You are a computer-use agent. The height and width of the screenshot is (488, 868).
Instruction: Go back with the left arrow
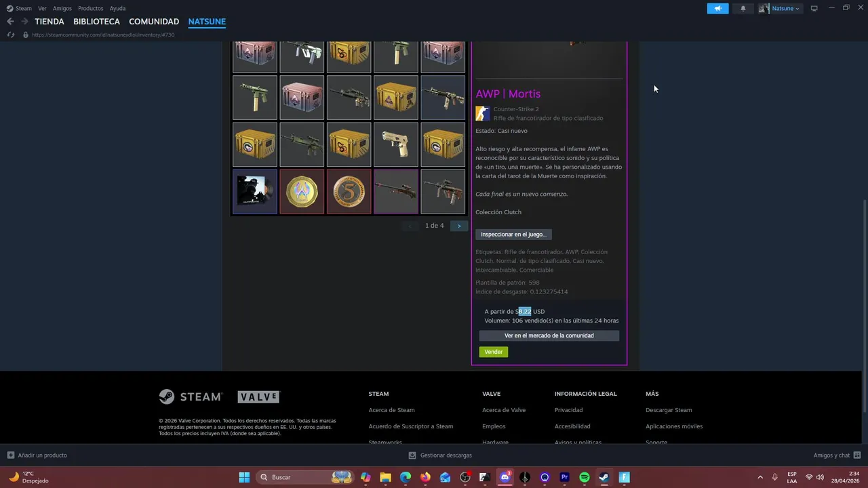pos(10,22)
